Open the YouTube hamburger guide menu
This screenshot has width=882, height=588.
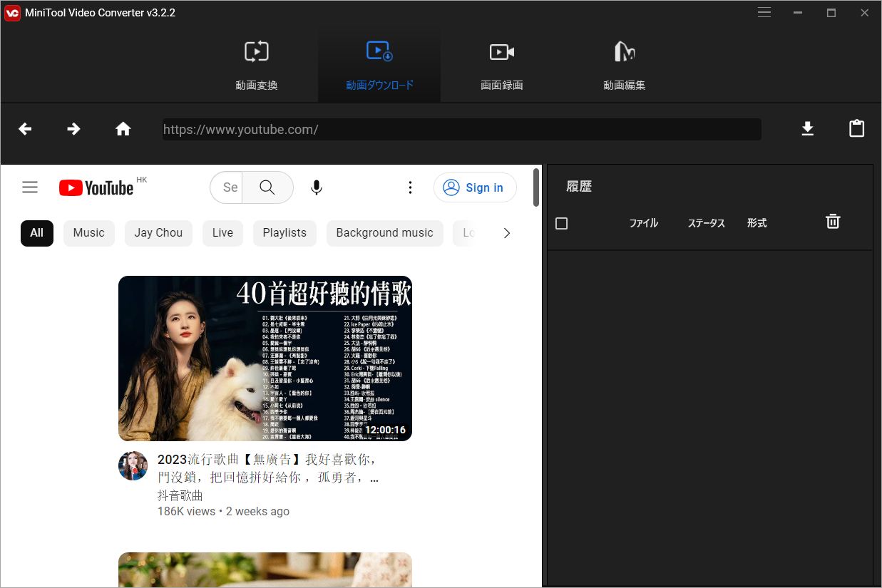pyautogui.click(x=30, y=187)
